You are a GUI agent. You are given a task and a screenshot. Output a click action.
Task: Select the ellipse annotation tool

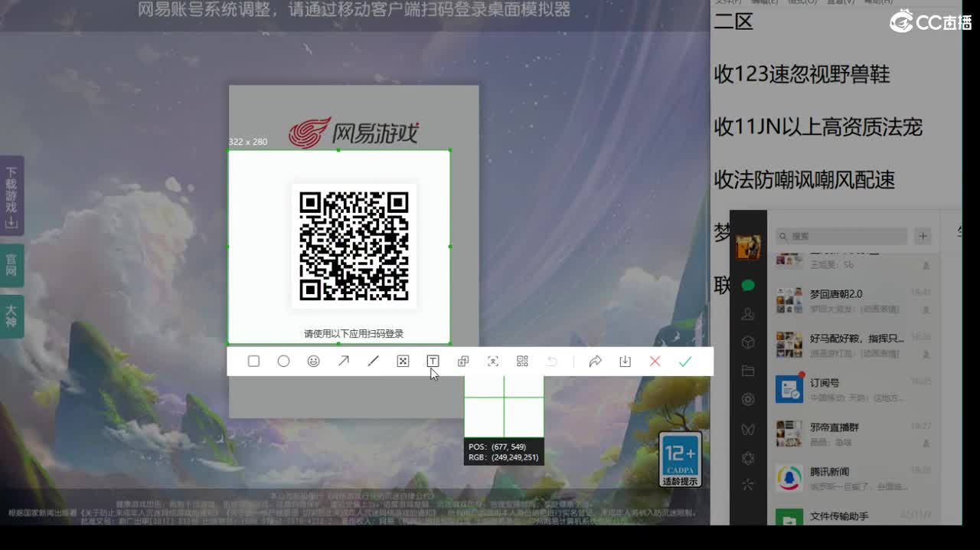[x=284, y=361]
